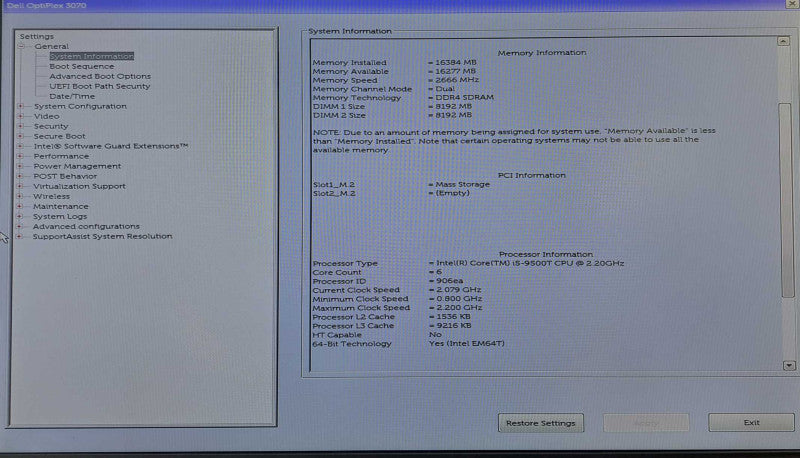Click the Memory Information heading
Image resolution: width=800 pixels, height=458 pixels.
pyautogui.click(x=542, y=53)
